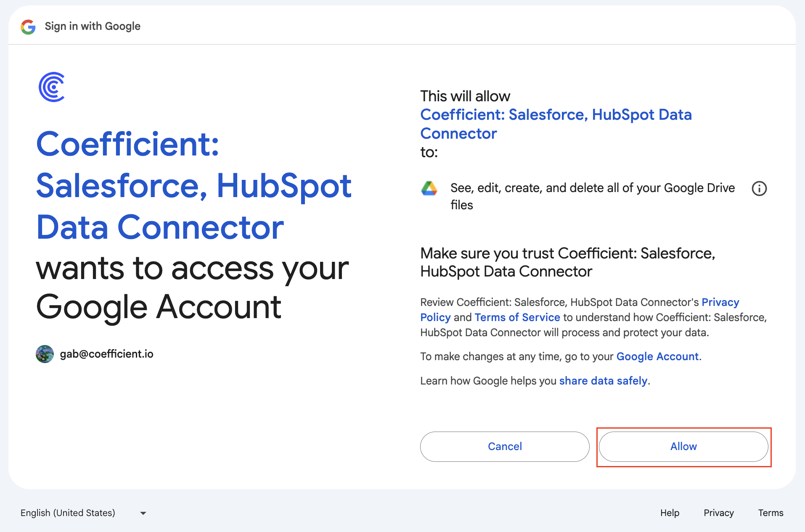Click the user profile avatar
This screenshot has height=532, width=805.
pyautogui.click(x=45, y=354)
